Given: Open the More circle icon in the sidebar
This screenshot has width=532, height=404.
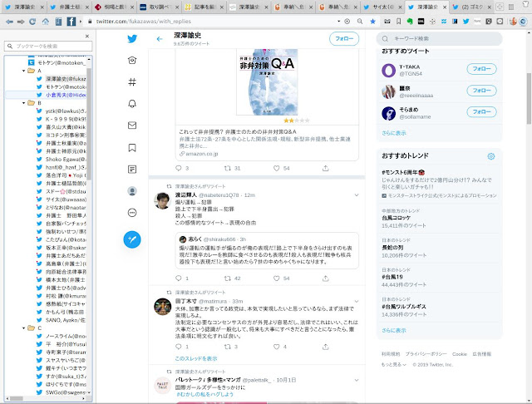Looking at the screenshot, I should pyautogui.click(x=132, y=213).
